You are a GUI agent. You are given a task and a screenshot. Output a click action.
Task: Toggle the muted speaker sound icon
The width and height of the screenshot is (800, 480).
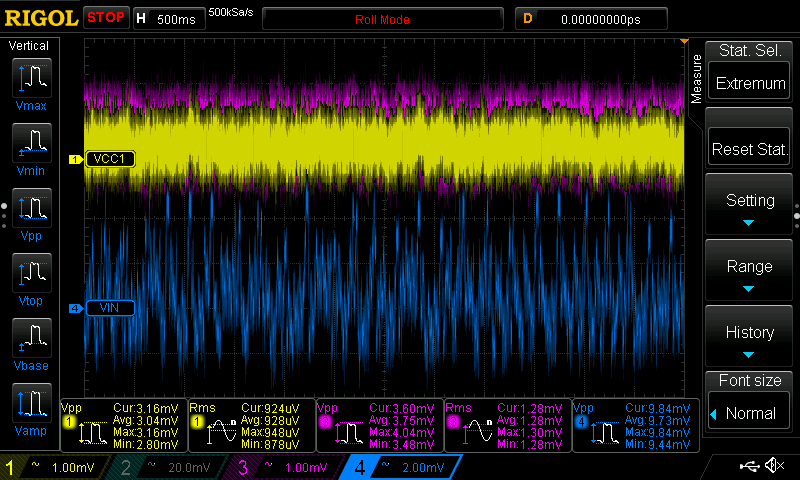[774, 465]
